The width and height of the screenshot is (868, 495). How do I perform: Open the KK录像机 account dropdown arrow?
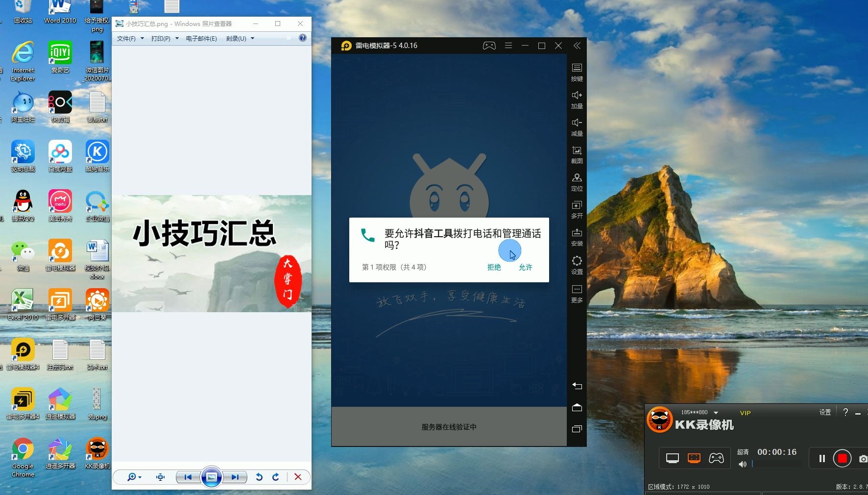(716, 413)
